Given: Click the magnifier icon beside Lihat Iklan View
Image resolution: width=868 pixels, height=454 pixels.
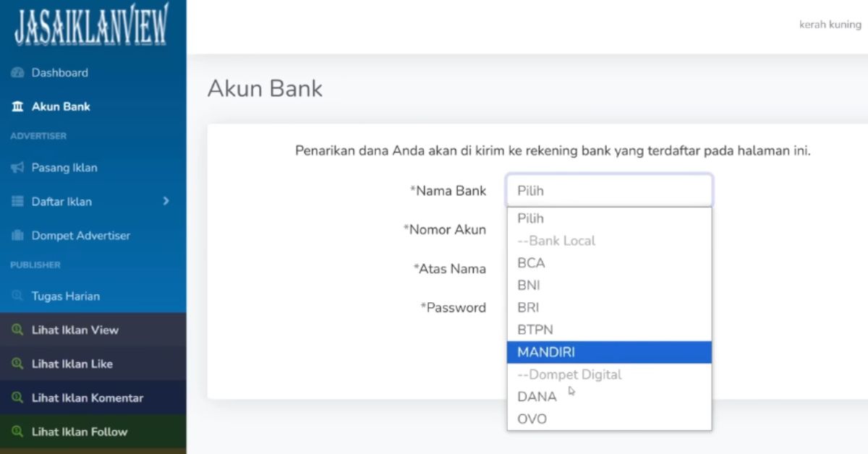Looking at the screenshot, I should pyautogui.click(x=17, y=330).
